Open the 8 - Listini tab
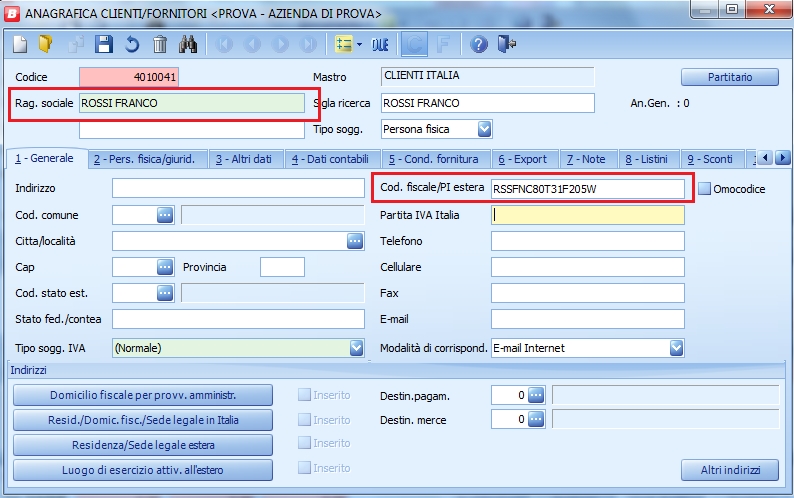Viewport: 794px width, 498px height. click(x=647, y=159)
